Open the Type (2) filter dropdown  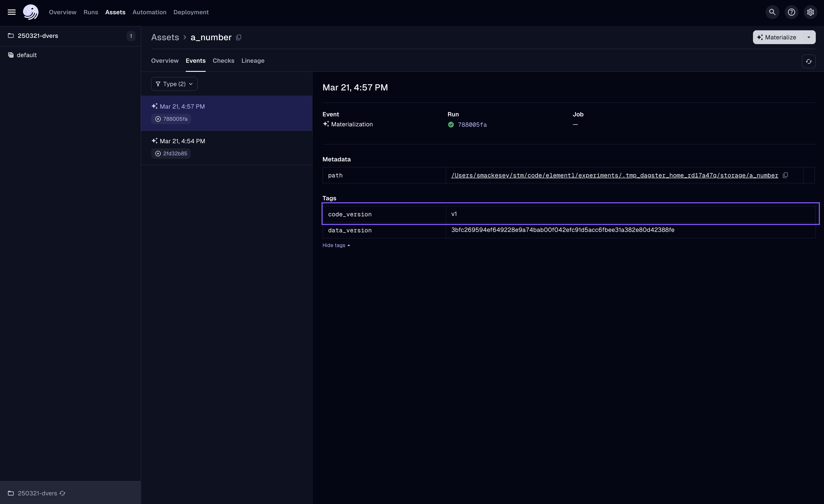(174, 83)
